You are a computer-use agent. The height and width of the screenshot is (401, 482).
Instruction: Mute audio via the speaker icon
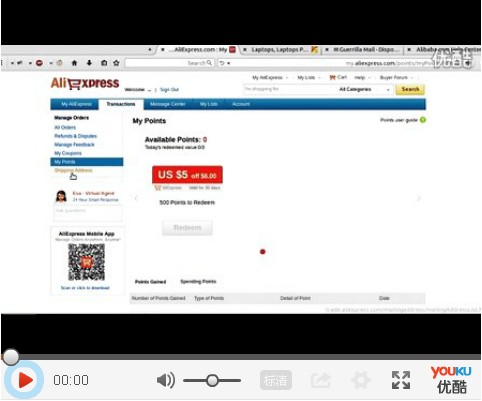click(166, 380)
